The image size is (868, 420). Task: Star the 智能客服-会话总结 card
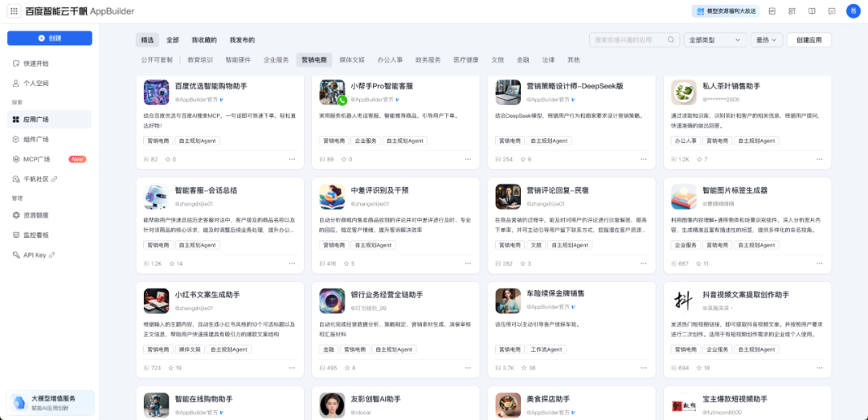point(170,263)
